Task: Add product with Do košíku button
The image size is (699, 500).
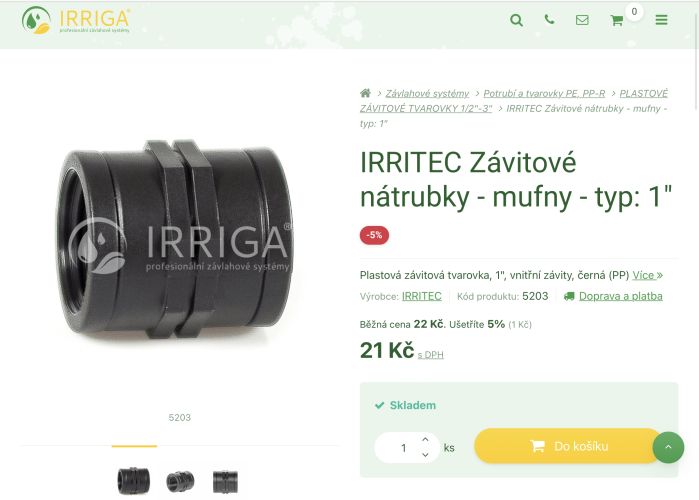Action: tap(568, 446)
